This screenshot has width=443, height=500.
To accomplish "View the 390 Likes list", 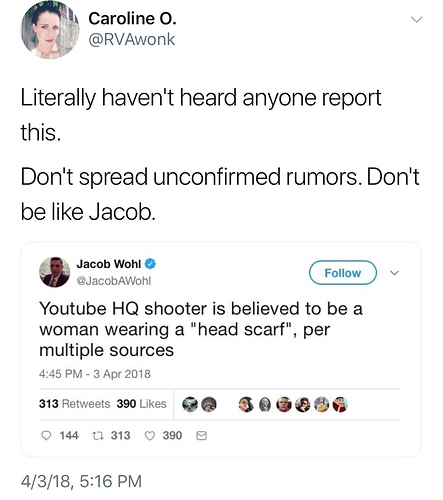I will point(141,404).
